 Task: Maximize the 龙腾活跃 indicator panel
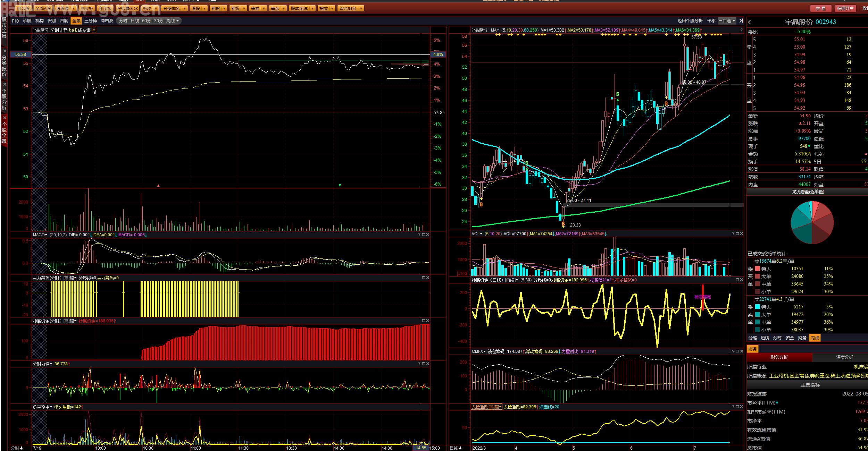click(737, 407)
